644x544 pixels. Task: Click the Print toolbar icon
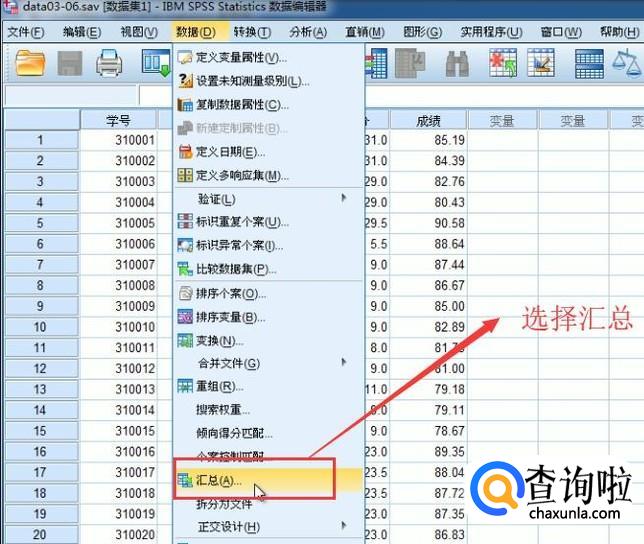(x=109, y=63)
